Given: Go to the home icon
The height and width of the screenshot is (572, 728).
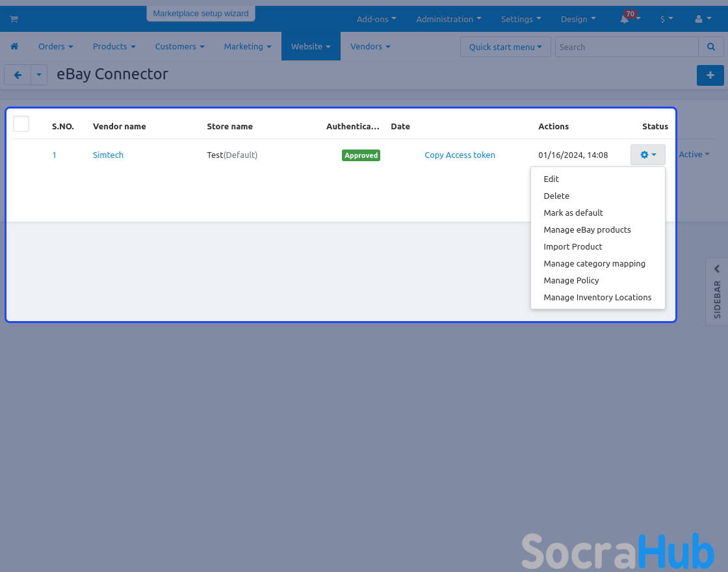Looking at the screenshot, I should pyautogui.click(x=14, y=47).
